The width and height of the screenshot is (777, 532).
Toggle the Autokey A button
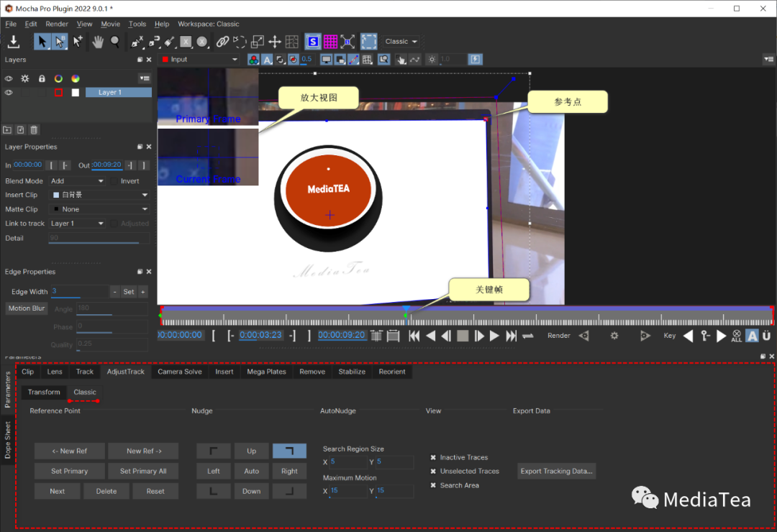[x=753, y=336]
